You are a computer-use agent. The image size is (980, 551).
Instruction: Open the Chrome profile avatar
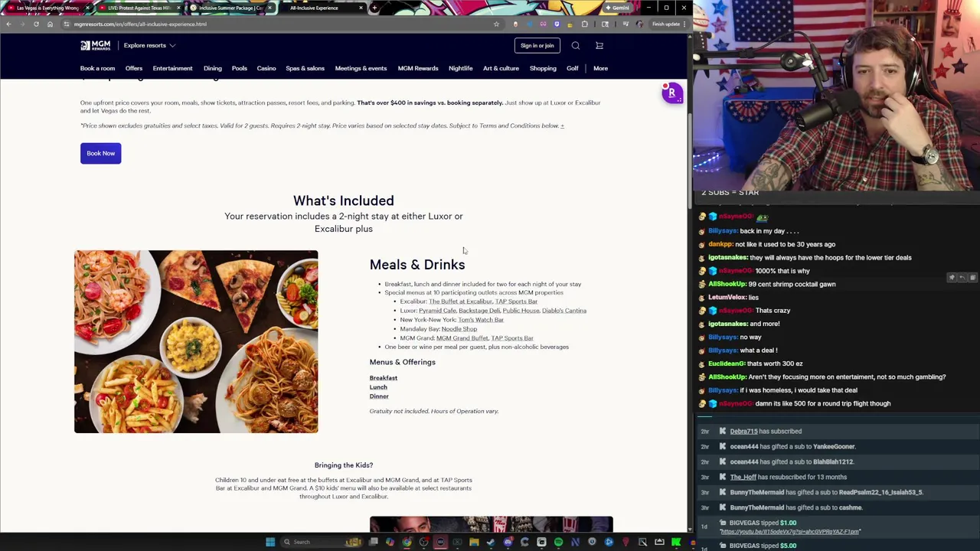640,24
